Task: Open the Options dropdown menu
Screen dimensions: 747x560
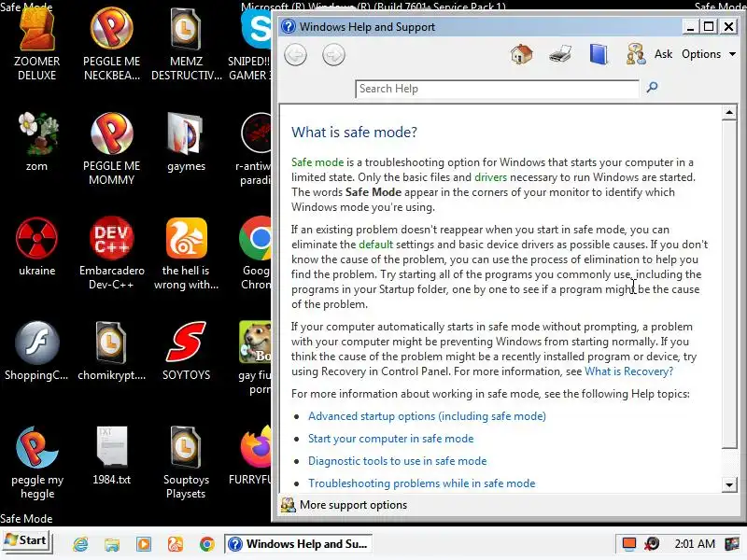Action: click(709, 54)
